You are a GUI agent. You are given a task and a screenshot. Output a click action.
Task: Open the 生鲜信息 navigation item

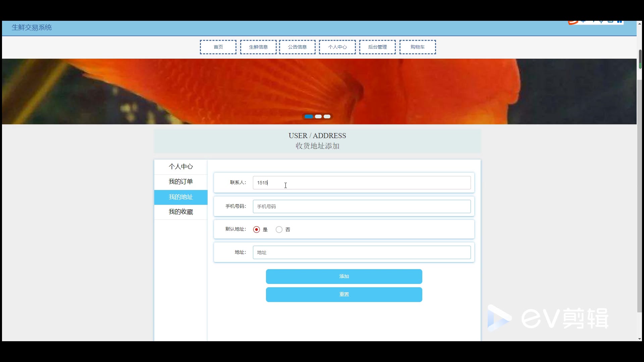click(258, 47)
